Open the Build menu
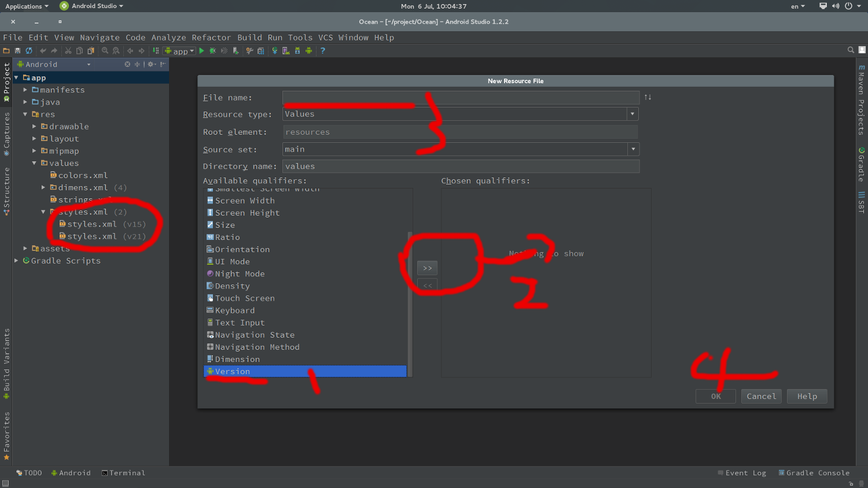Screen dimensions: 868x488 click(249, 38)
